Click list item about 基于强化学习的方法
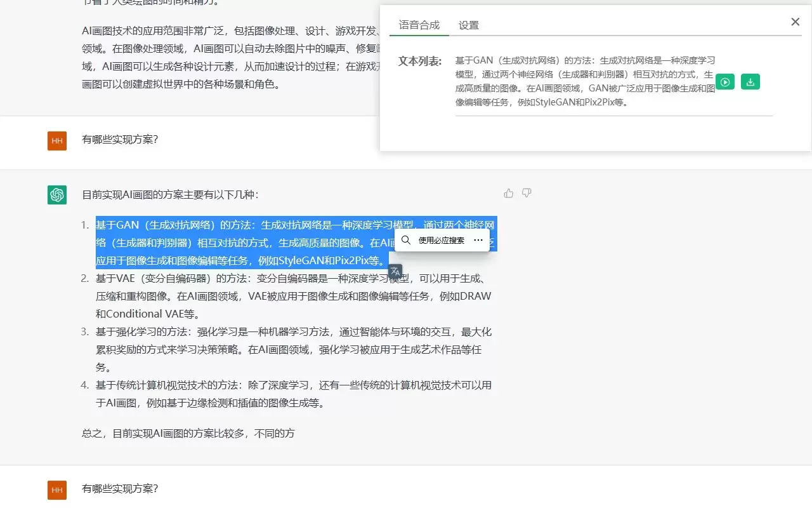This screenshot has height=508, width=812. click(294, 349)
